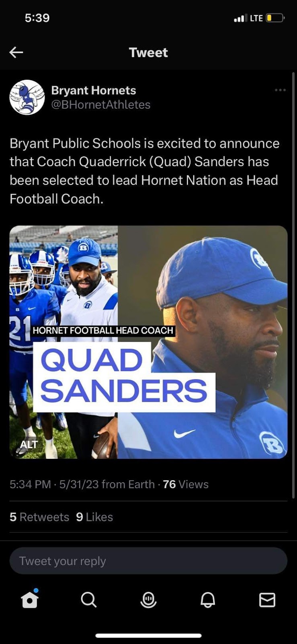Open the @BHornetAthletes handle

coord(101,105)
